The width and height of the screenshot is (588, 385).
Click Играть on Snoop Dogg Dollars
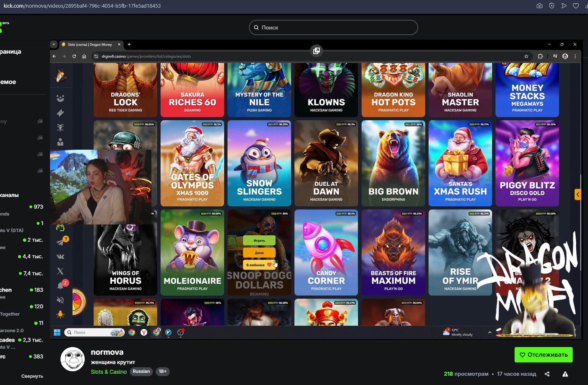click(259, 241)
